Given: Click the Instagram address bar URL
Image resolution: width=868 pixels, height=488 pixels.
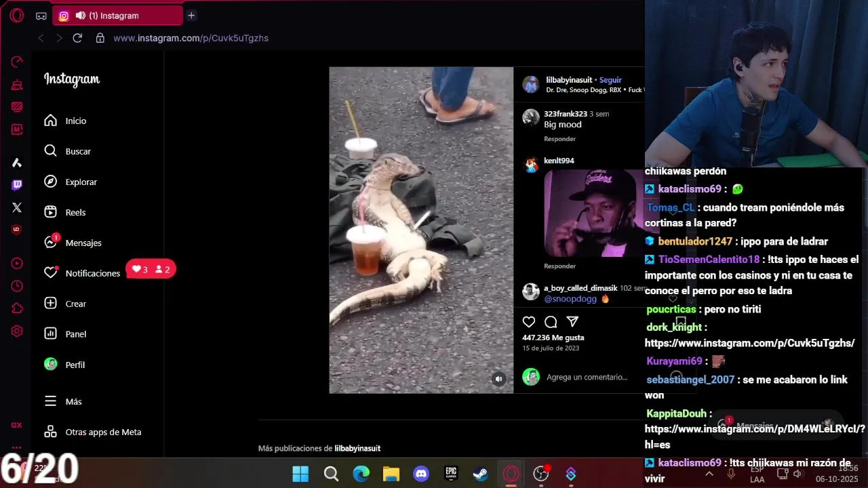Looking at the screenshot, I should 191,38.
